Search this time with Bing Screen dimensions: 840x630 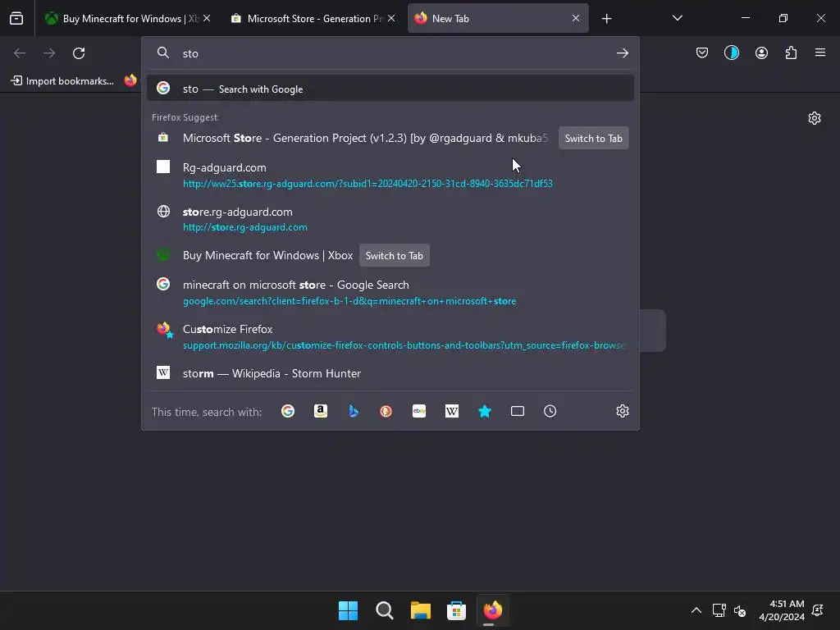click(353, 412)
